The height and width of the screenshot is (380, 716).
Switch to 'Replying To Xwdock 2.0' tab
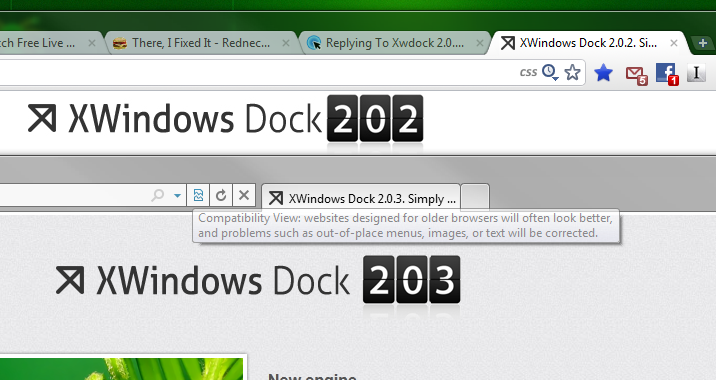pos(395,43)
